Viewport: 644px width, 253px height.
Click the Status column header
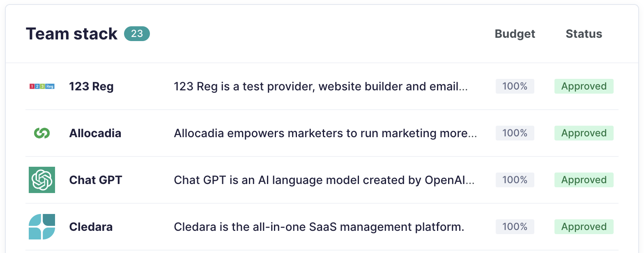pos(584,34)
